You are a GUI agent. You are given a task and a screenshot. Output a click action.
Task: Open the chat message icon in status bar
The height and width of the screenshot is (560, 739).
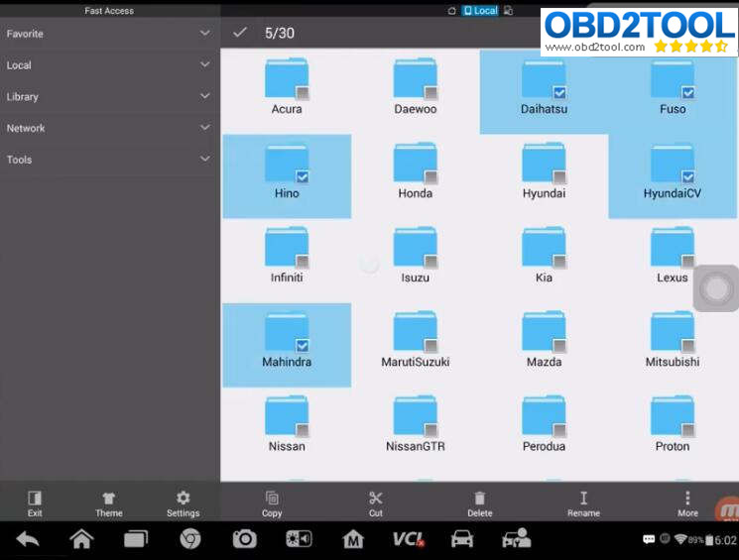[x=649, y=539]
